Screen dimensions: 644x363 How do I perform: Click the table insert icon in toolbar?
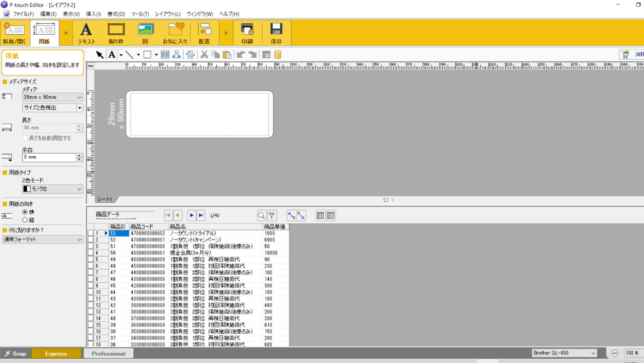[165, 55]
